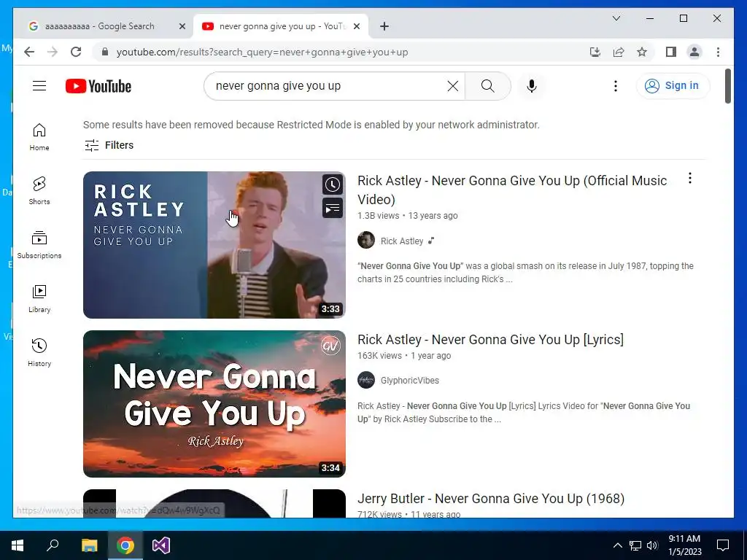Image resolution: width=747 pixels, height=560 pixels.
Task: Click the Chrome install app icon
Action: 595,52
